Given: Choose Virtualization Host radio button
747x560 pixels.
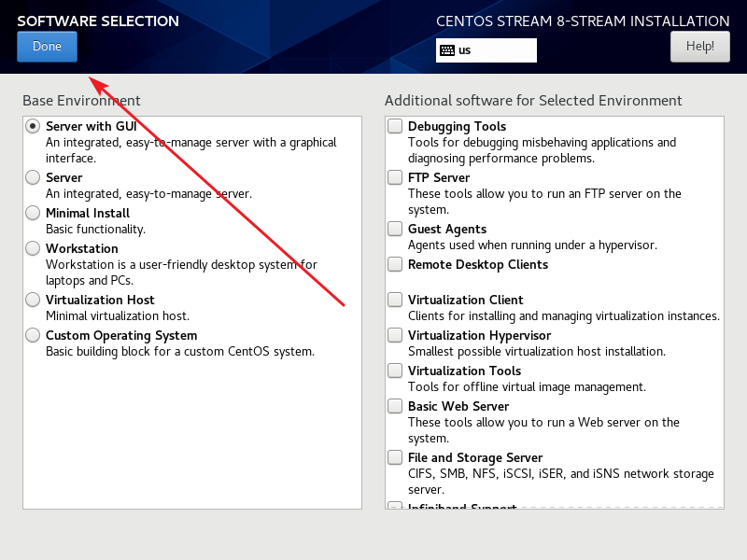Looking at the screenshot, I should pyautogui.click(x=33, y=300).
